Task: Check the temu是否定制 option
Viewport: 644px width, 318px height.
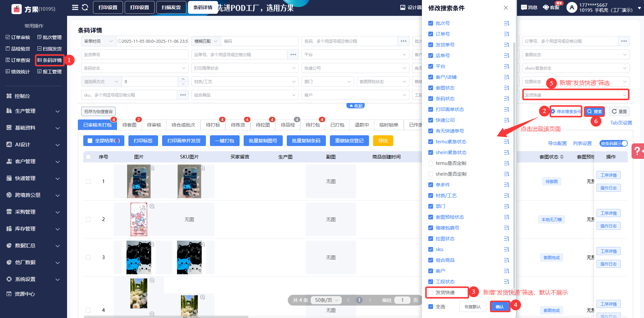Action: pos(431,163)
